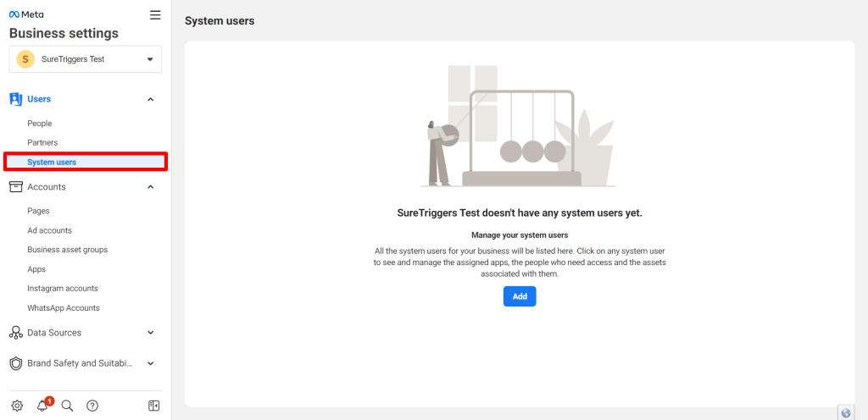This screenshot has width=868, height=420.
Task: Open the help question mark icon
Action: tap(92, 406)
